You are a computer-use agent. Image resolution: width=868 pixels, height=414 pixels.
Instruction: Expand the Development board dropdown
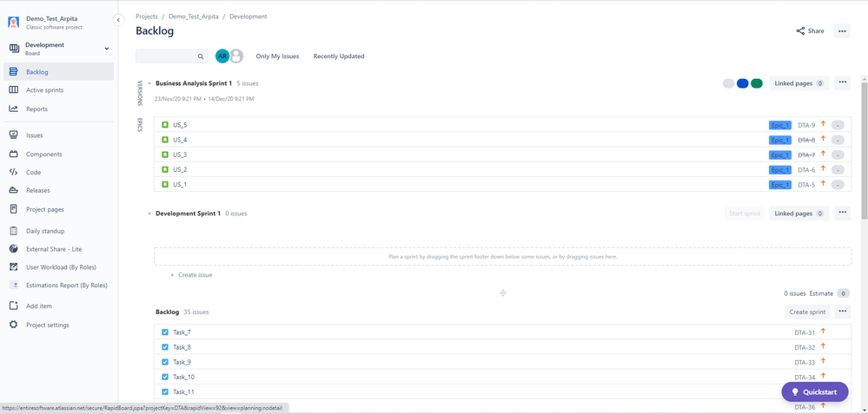pyautogui.click(x=107, y=49)
